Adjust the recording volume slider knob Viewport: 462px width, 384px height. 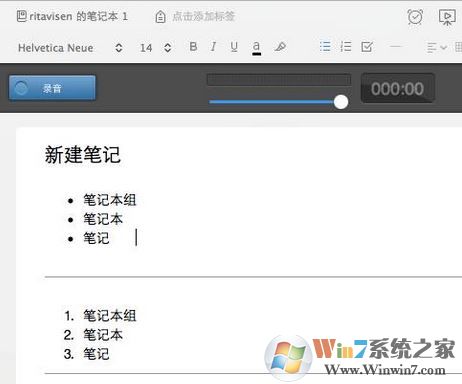tap(341, 102)
